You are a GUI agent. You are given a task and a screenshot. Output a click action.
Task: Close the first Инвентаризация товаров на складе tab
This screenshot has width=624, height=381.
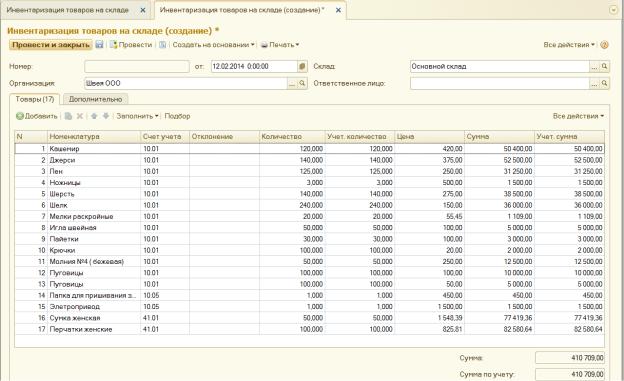point(142,10)
